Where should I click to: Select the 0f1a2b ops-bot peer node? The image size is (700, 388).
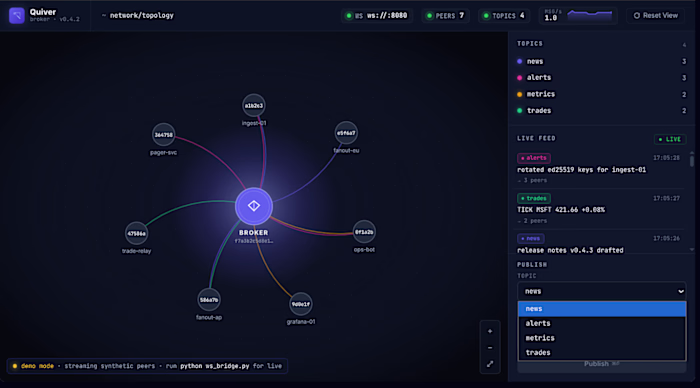(364, 232)
